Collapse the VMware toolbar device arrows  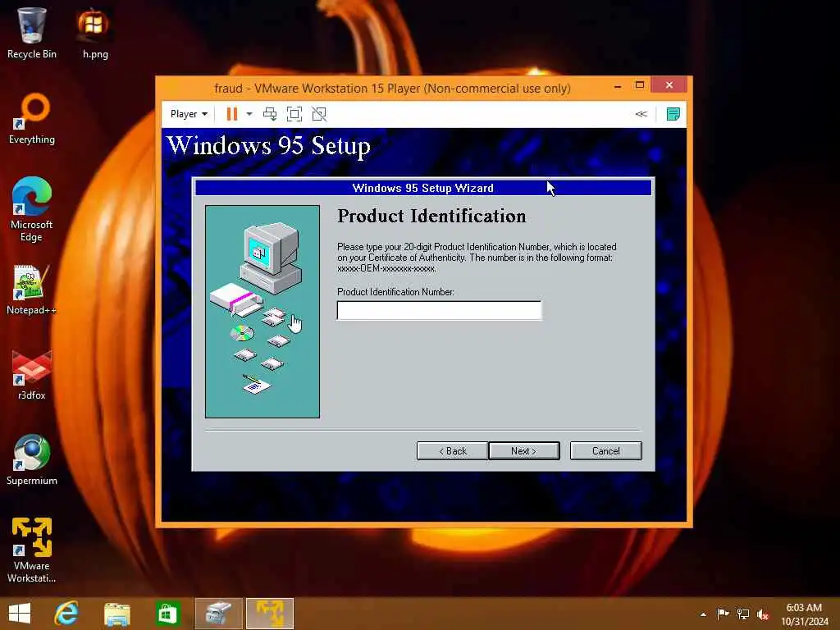coord(641,114)
